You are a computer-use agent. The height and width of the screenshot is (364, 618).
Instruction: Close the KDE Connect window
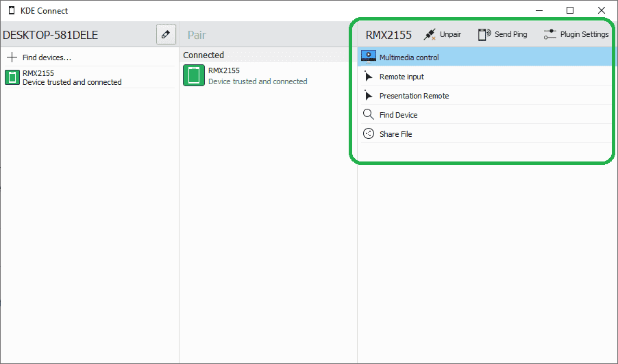coord(602,10)
